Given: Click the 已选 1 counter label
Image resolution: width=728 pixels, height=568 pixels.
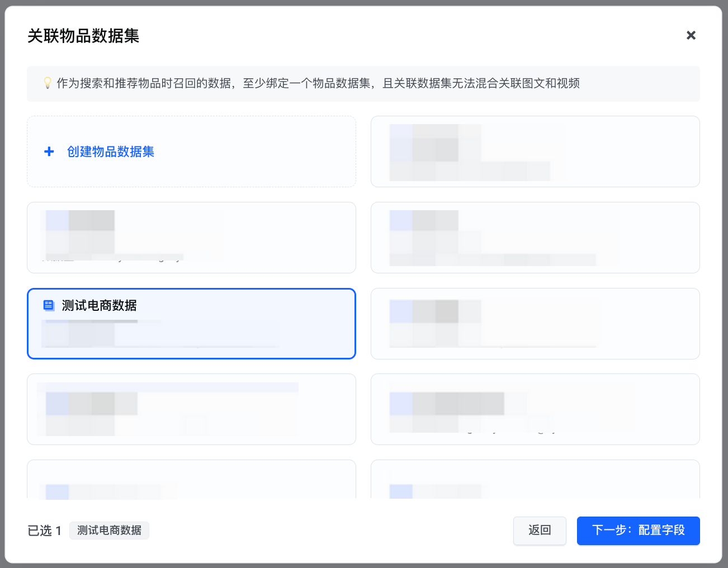Looking at the screenshot, I should 44,531.
